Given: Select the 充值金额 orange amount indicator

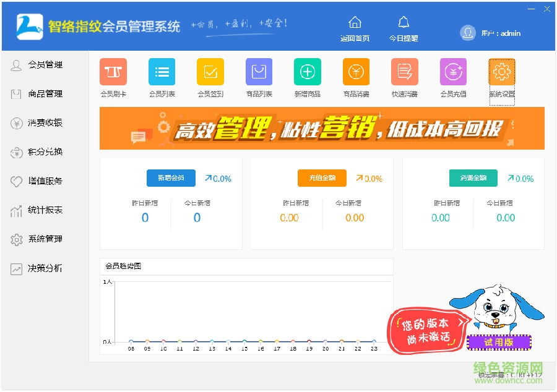Looking at the screenshot, I should (x=322, y=178).
